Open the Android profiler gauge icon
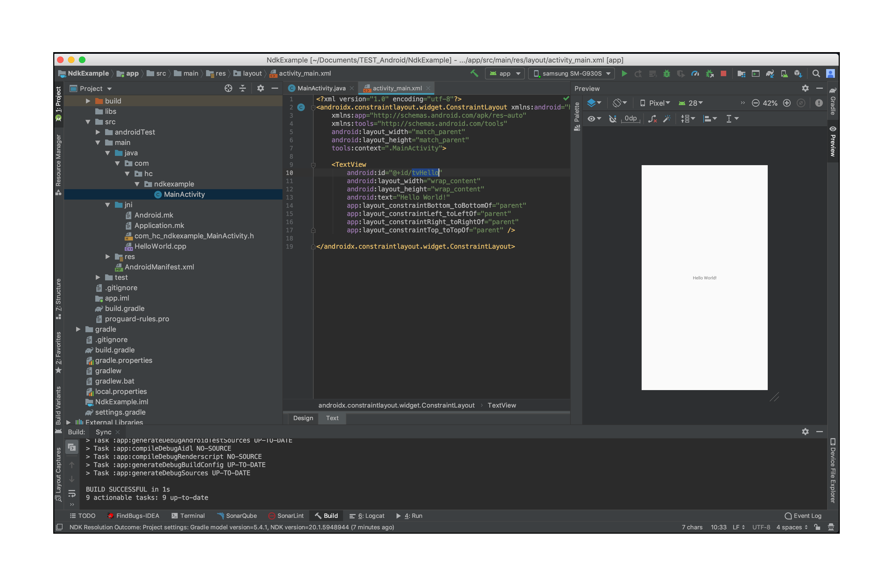The image size is (893, 588). (695, 73)
